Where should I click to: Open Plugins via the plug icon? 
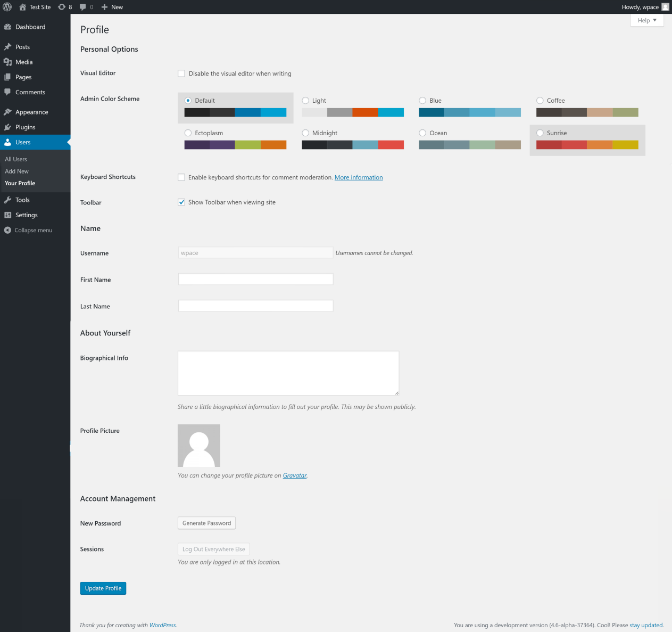click(x=8, y=127)
